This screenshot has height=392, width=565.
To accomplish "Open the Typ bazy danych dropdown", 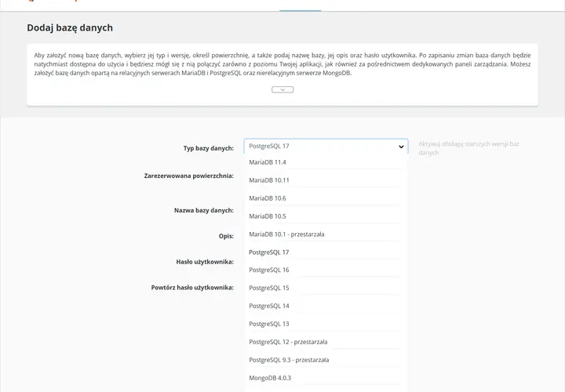I will click(x=326, y=146).
